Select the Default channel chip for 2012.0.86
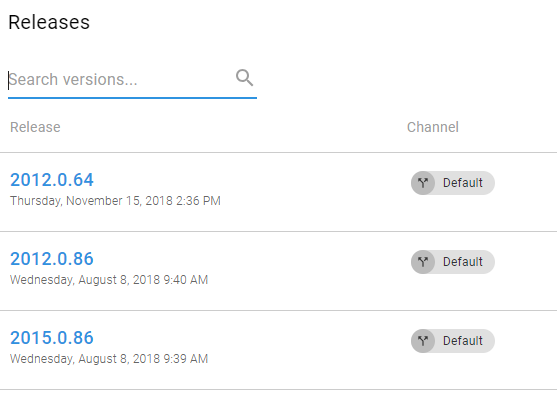This screenshot has height=398, width=557. click(x=453, y=262)
